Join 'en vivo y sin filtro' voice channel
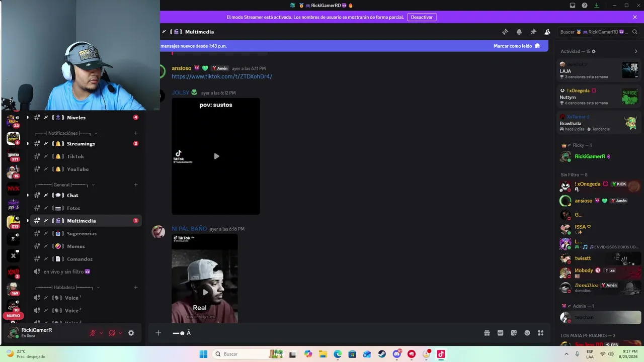This screenshot has height=362, width=644. coord(86,272)
